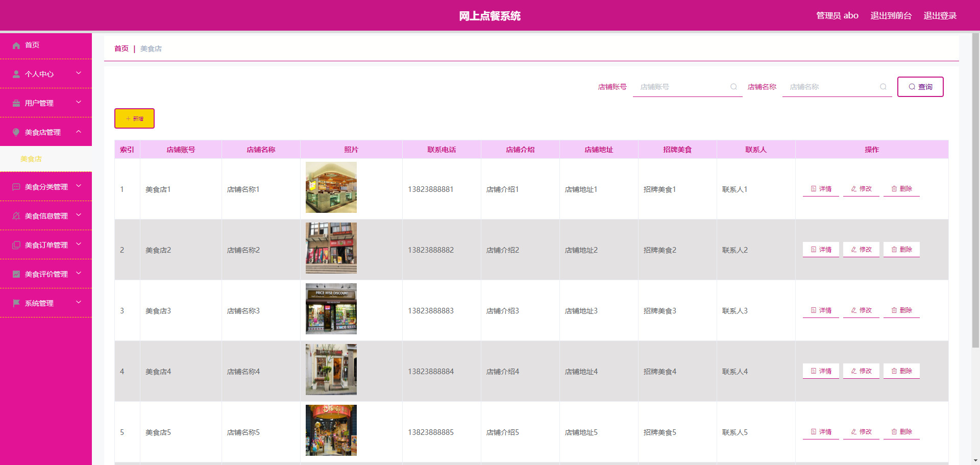Click 首页 breadcrumb link
This screenshot has width=980, height=465.
(121, 48)
